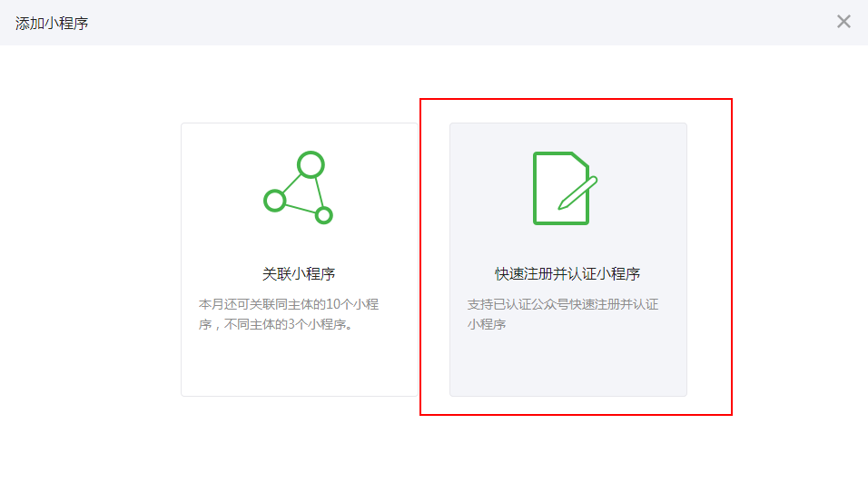Click the largest top circle of link icon
Screen dimensions: 868x493
coord(311,164)
